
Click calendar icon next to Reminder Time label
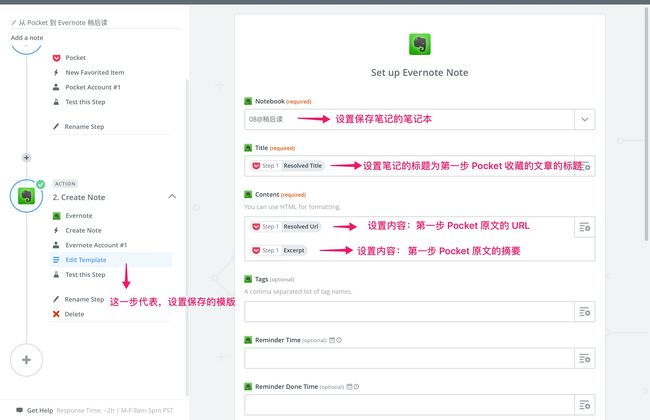click(332, 340)
